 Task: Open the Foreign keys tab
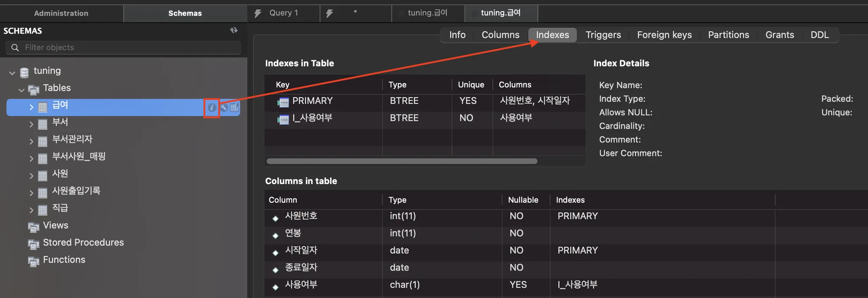coord(664,35)
